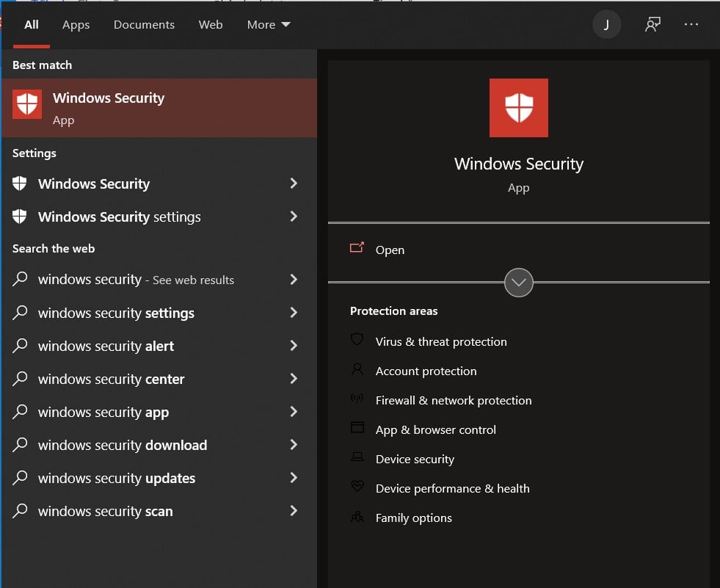Click magnifier icon for 'windows security alert'
Image resolution: width=720 pixels, height=588 pixels.
[20, 346]
